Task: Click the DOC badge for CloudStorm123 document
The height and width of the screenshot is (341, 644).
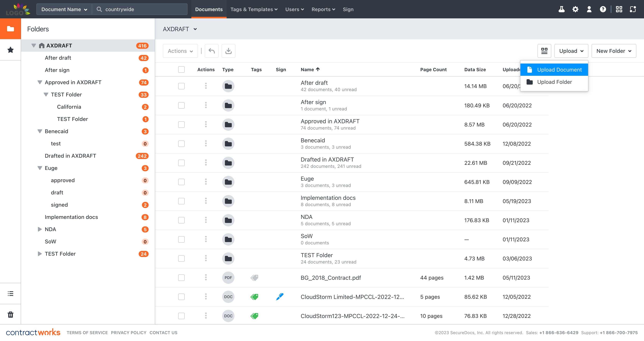Action: pyautogui.click(x=228, y=316)
